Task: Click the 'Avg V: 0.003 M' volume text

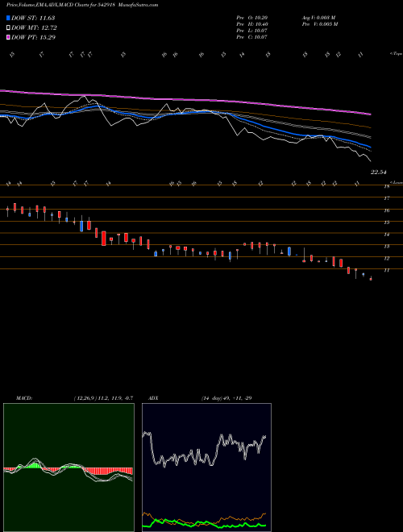Action: click(319, 18)
